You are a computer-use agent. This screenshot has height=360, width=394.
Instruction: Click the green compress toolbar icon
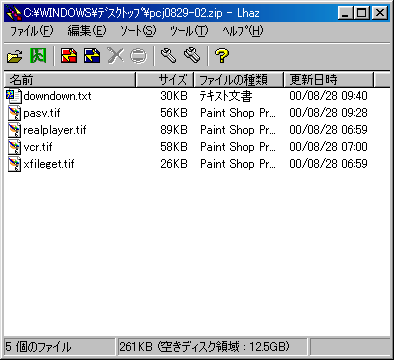tap(38, 56)
